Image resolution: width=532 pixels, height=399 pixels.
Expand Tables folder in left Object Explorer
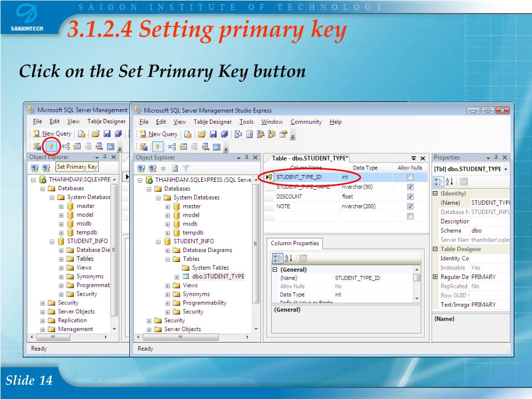pos(61,259)
